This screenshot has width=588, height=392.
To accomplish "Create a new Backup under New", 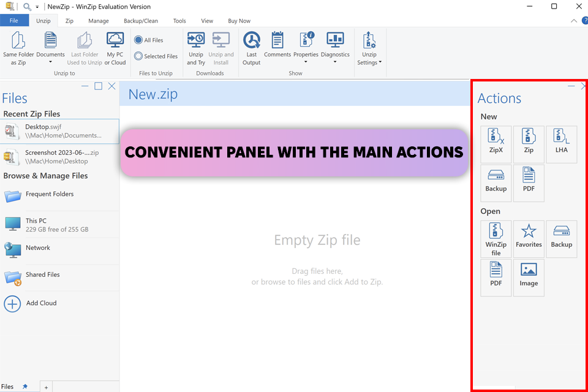I will click(x=496, y=183).
